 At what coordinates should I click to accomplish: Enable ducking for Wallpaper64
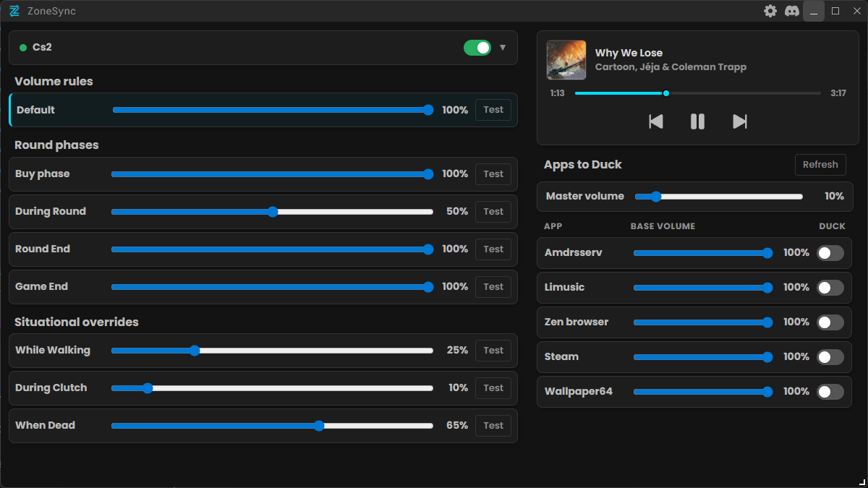pos(830,391)
